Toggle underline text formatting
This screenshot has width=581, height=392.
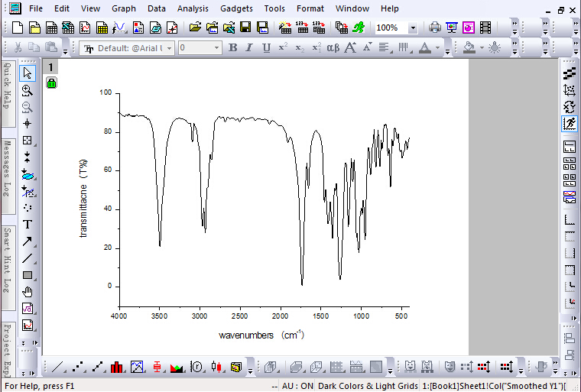[266, 48]
